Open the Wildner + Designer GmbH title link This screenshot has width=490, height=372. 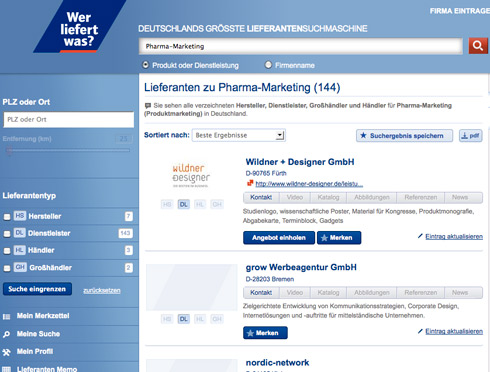point(300,162)
